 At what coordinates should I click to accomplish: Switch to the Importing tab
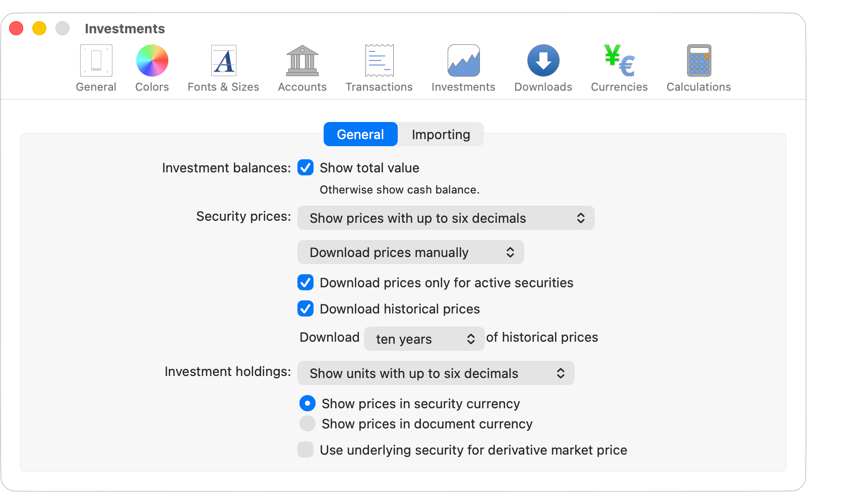[x=441, y=134]
